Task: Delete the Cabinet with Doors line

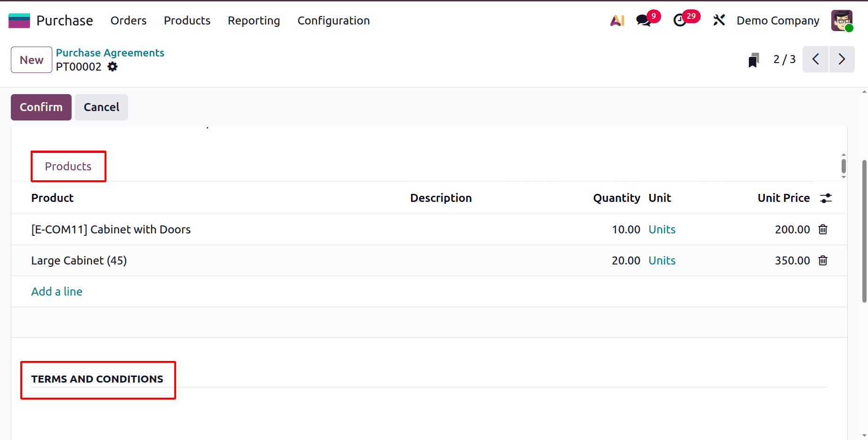Action: pyautogui.click(x=823, y=229)
